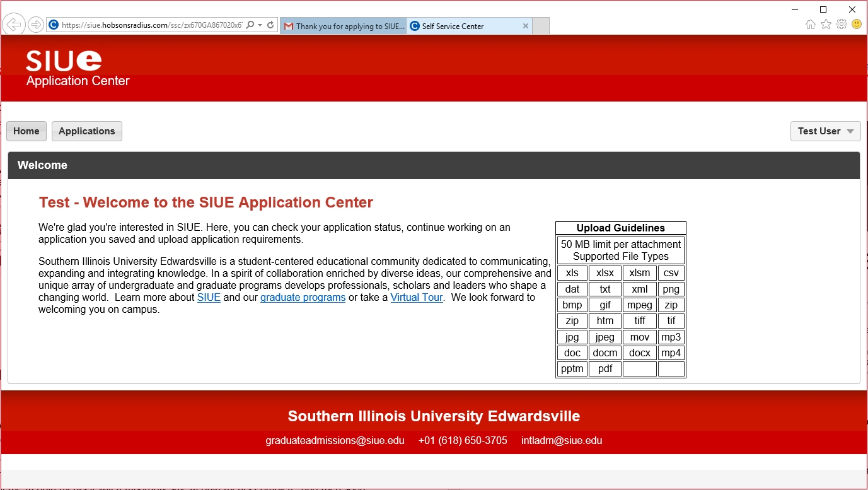This screenshot has width=868, height=490.
Task: Open a new blank browser tab
Action: pyautogui.click(x=541, y=26)
